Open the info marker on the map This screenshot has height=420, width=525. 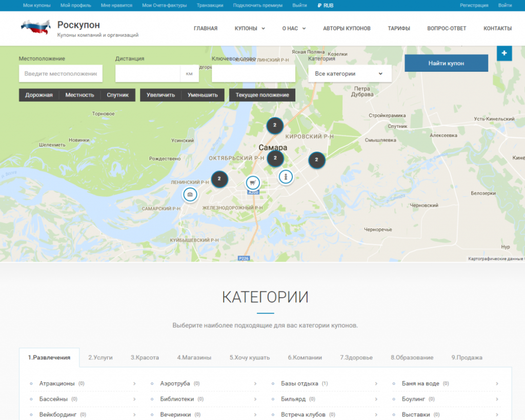coord(286,177)
